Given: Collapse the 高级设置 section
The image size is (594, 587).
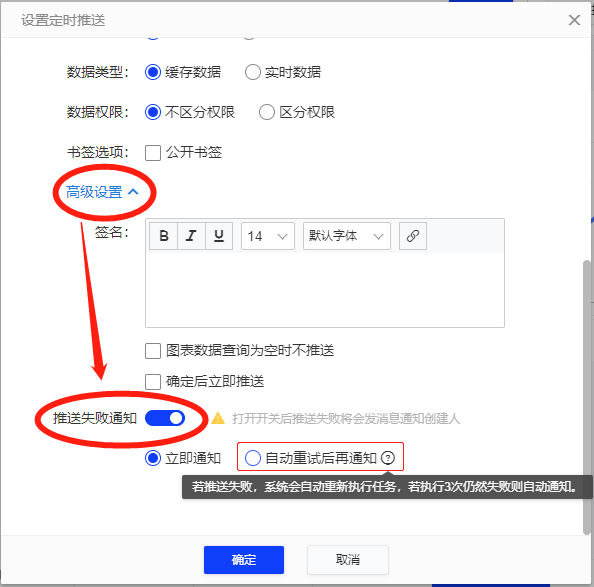Looking at the screenshot, I should point(102,192).
